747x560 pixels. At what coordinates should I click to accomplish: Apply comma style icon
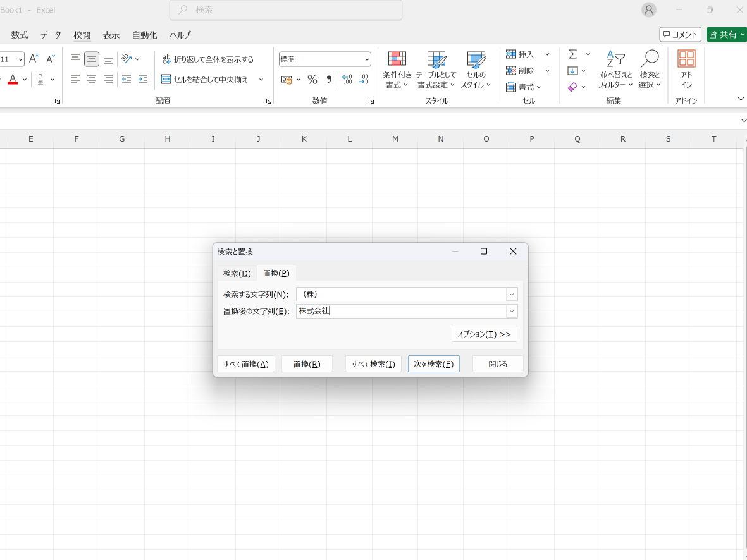point(329,80)
